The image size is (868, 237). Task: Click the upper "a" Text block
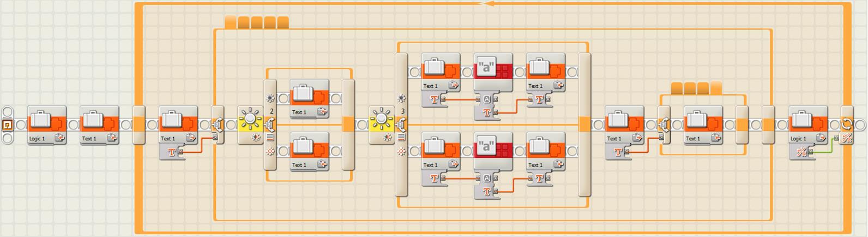[493, 71]
